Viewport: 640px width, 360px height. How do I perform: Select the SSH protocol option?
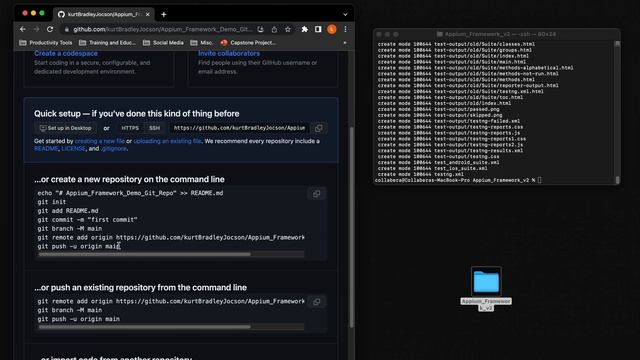point(154,128)
